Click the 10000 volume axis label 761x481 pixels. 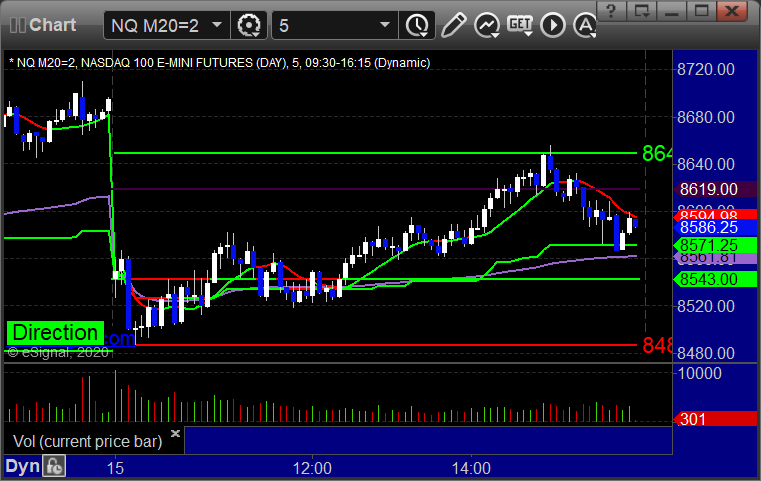(699, 373)
